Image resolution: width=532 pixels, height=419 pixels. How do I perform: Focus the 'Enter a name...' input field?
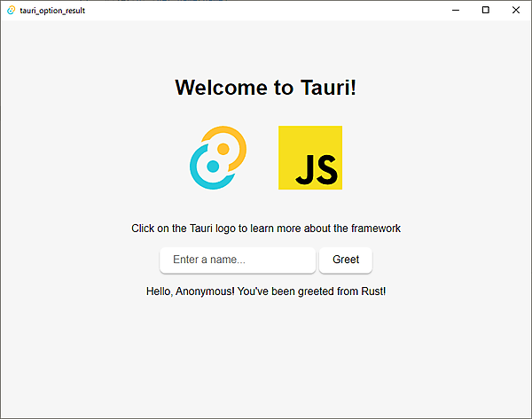coord(238,260)
